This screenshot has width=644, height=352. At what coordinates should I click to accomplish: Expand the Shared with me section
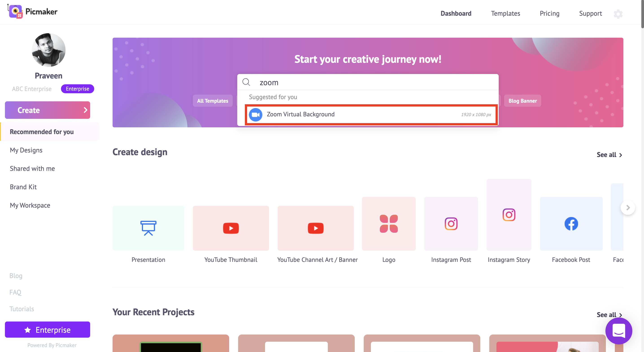pos(32,168)
